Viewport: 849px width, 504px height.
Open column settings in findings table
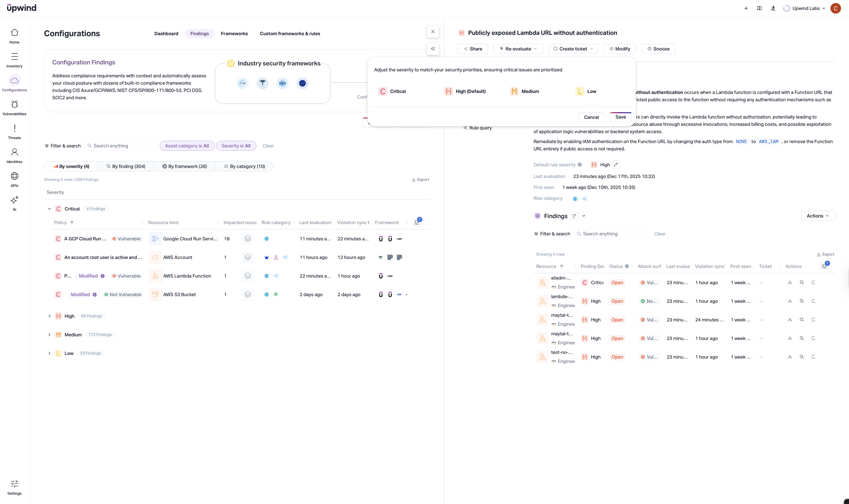pyautogui.click(x=824, y=266)
